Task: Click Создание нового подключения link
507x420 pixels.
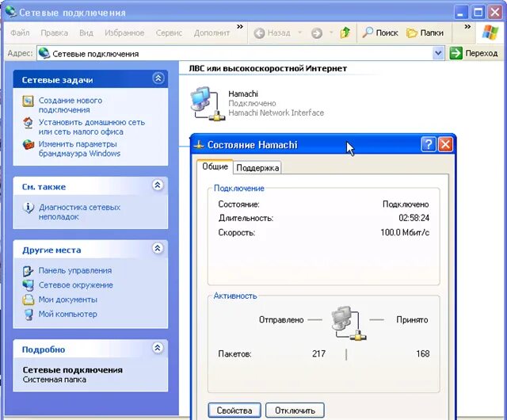Action: [71, 105]
